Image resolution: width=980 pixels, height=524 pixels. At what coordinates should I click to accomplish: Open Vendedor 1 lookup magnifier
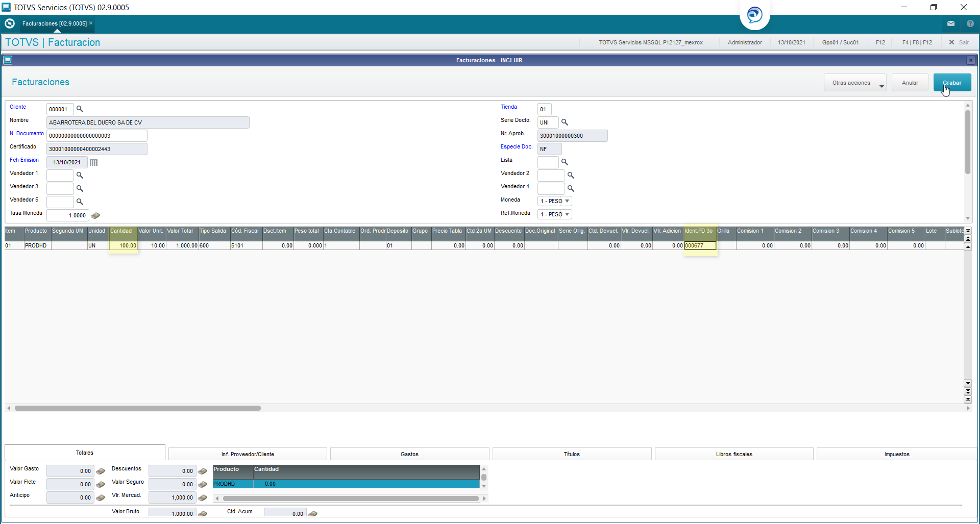[80, 176]
